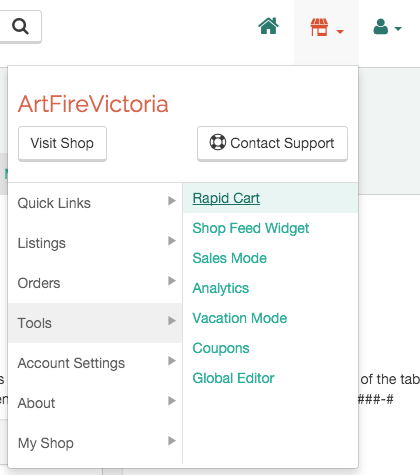Image resolution: width=420 pixels, height=475 pixels.
Task: Expand the Orders submenu arrow
Action: 172,281
